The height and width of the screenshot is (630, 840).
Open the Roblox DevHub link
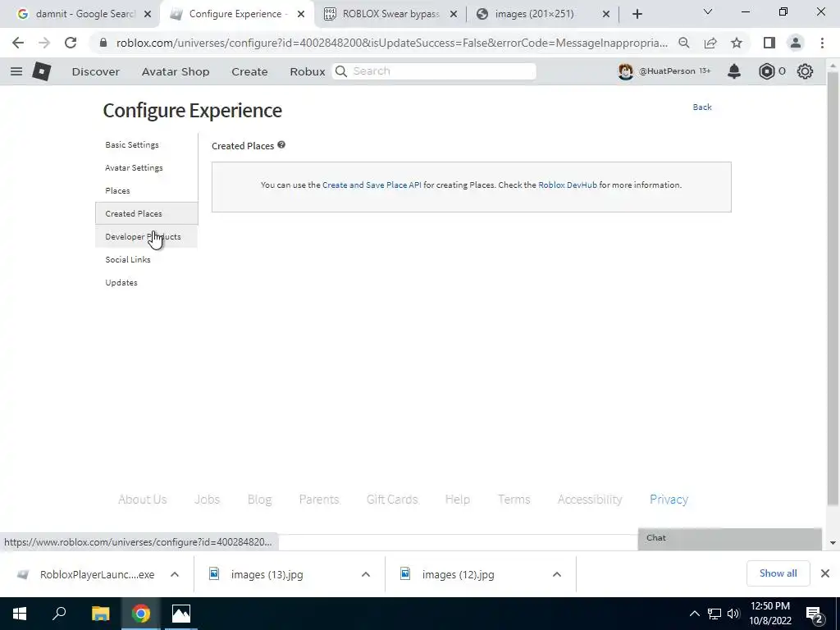568,185
